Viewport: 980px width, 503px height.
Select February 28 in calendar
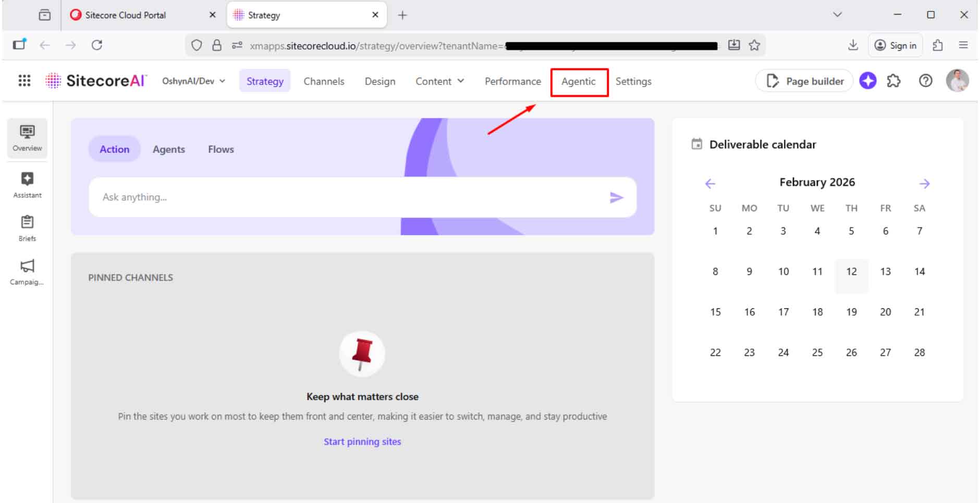click(920, 353)
